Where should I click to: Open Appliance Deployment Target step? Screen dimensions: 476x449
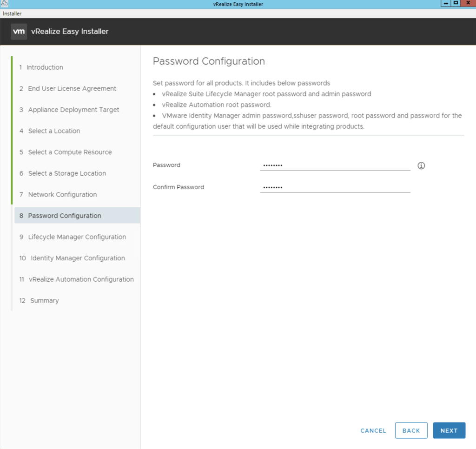click(73, 110)
